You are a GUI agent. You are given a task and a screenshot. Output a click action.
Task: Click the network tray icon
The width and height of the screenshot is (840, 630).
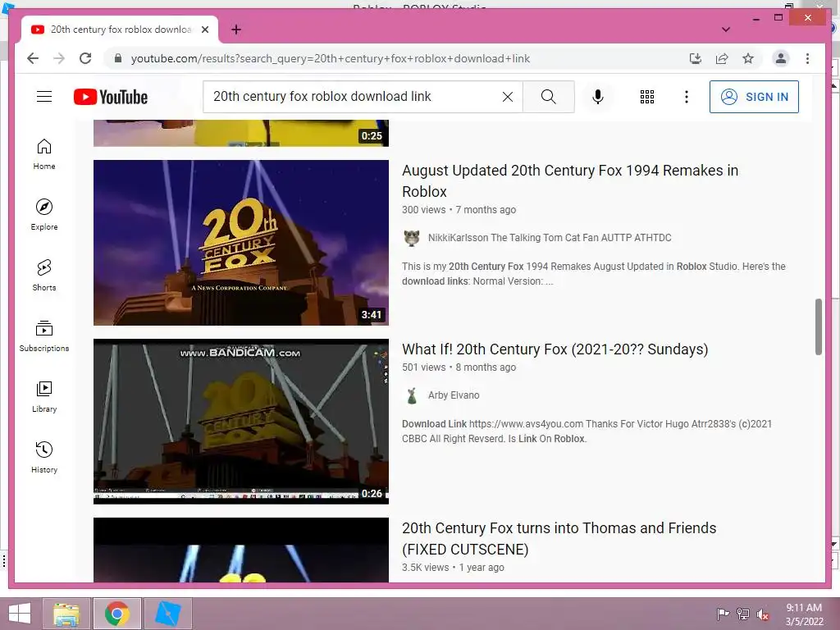coord(742,614)
